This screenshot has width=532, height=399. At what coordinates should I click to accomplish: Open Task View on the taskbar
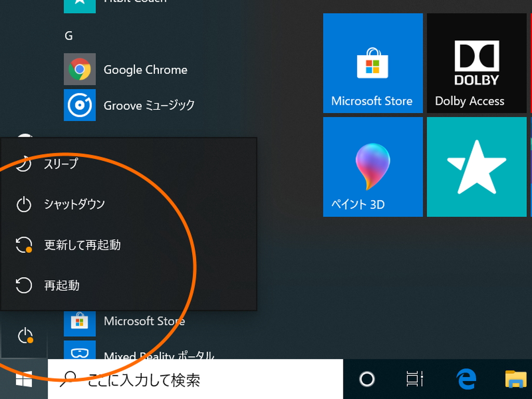pyautogui.click(x=414, y=379)
